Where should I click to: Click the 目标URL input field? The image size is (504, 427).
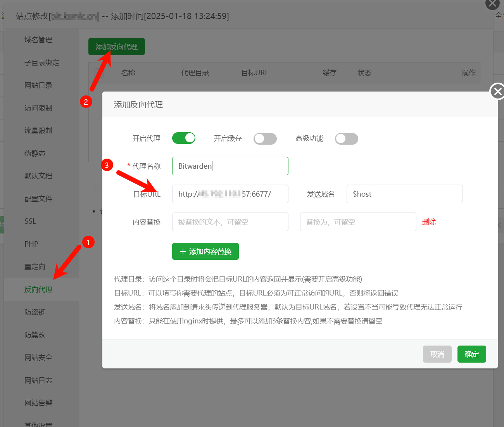click(x=230, y=194)
